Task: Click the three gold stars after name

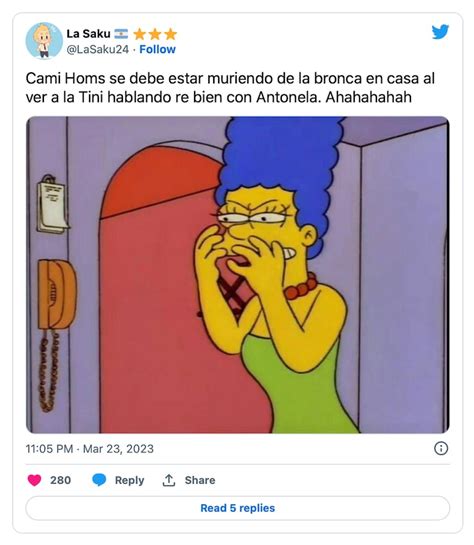Action: [155, 34]
